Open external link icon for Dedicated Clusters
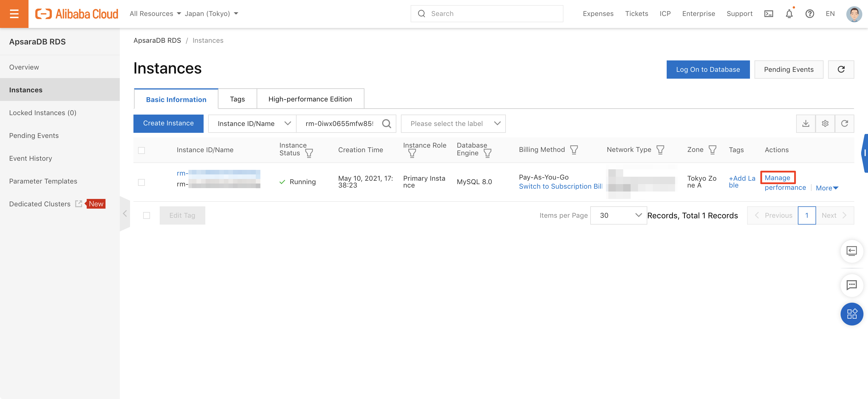868x399 pixels. pos(78,203)
